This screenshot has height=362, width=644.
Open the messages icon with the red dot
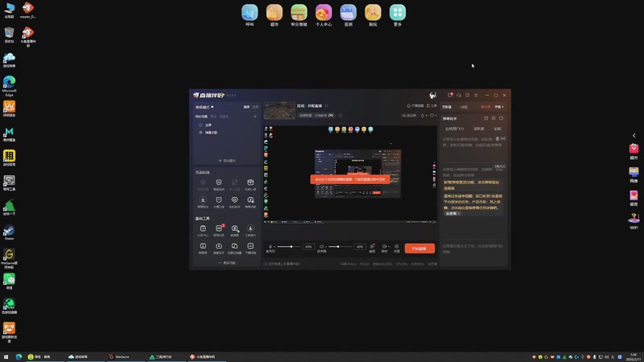[x=450, y=95]
